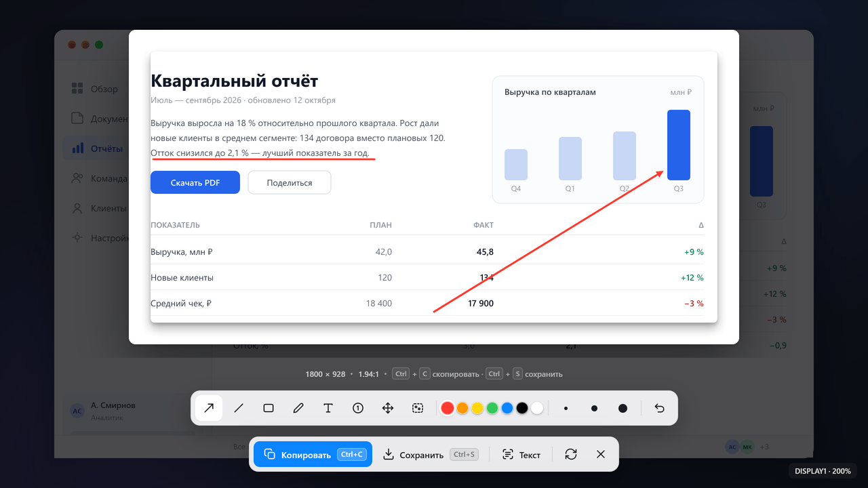Pick the orange annotation color
868x488 pixels.
coord(462,408)
